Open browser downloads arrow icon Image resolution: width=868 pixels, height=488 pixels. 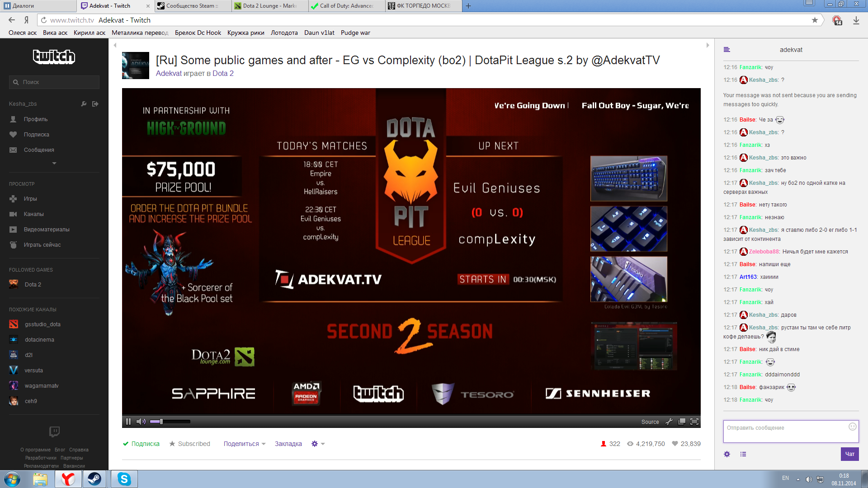(856, 20)
